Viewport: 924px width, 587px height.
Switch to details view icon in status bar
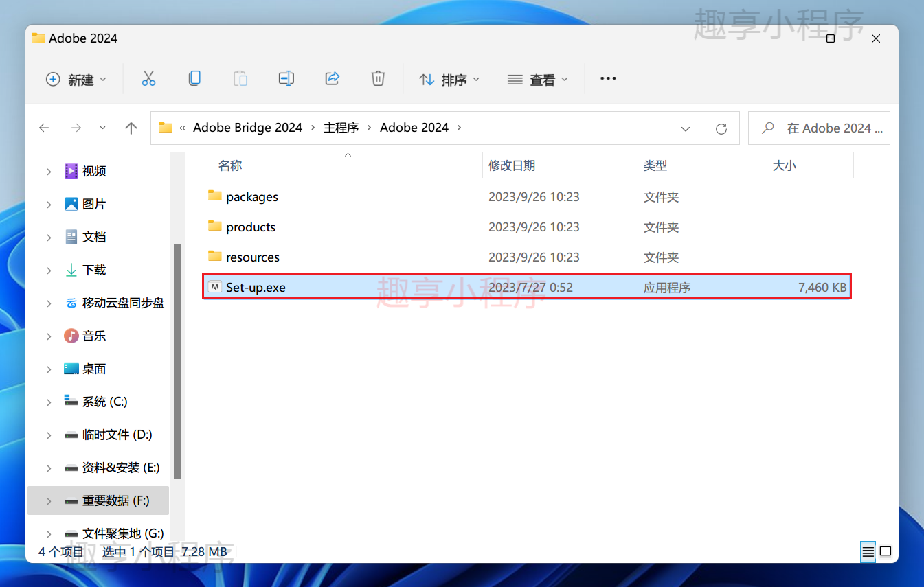click(868, 552)
